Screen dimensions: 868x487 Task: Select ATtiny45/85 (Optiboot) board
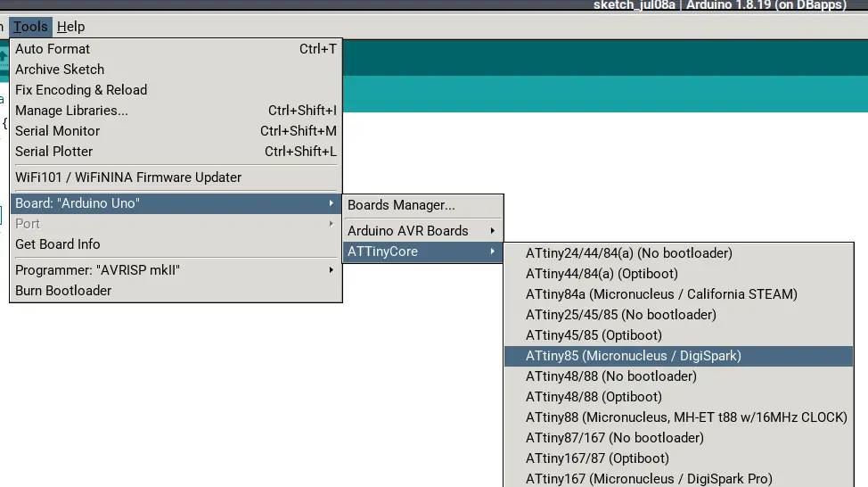pos(679,335)
